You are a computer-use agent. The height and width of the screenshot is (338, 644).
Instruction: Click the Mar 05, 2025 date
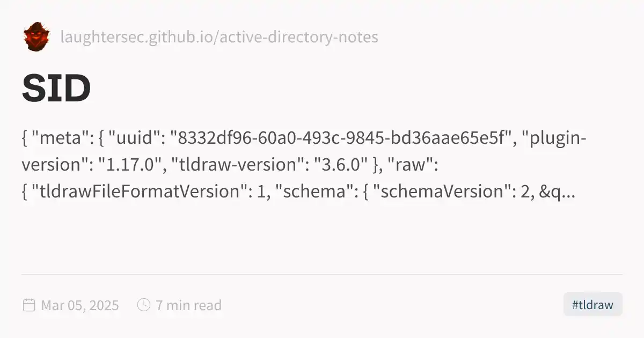[80, 305]
